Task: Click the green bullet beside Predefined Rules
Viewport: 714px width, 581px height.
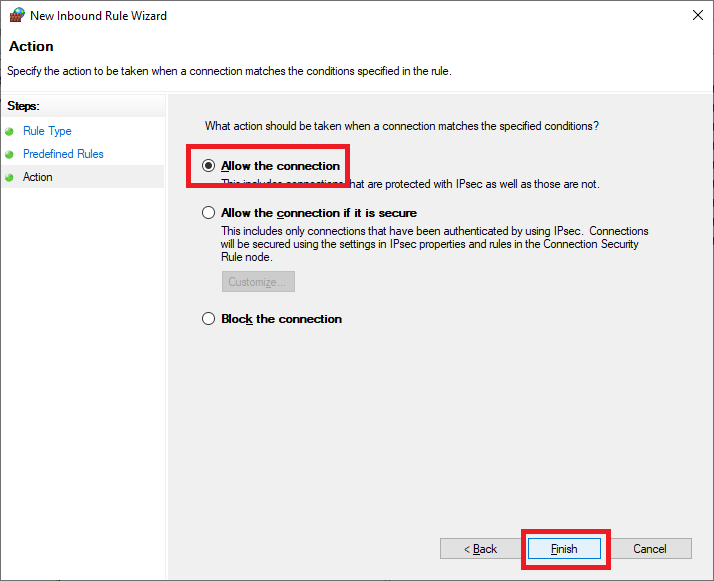Action: (10, 154)
